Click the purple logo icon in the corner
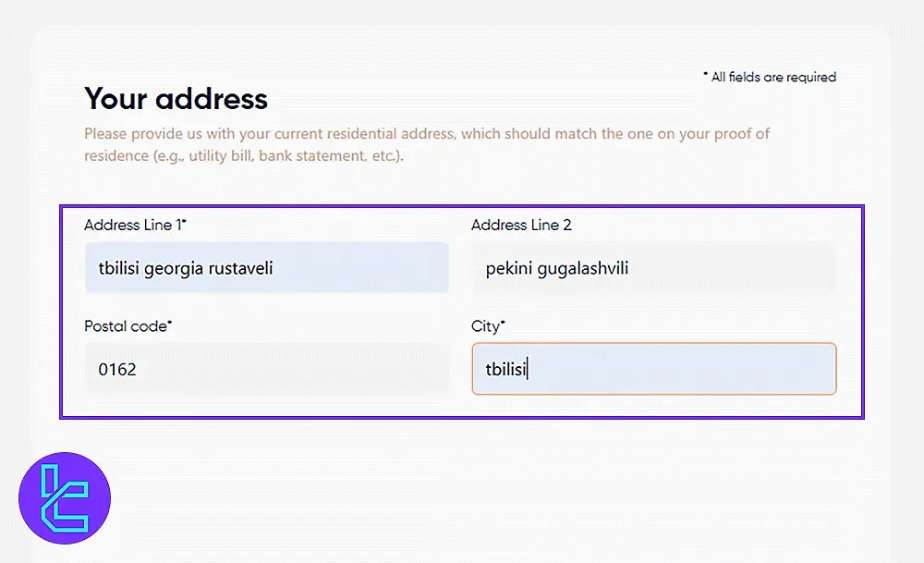 coord(65,497)
